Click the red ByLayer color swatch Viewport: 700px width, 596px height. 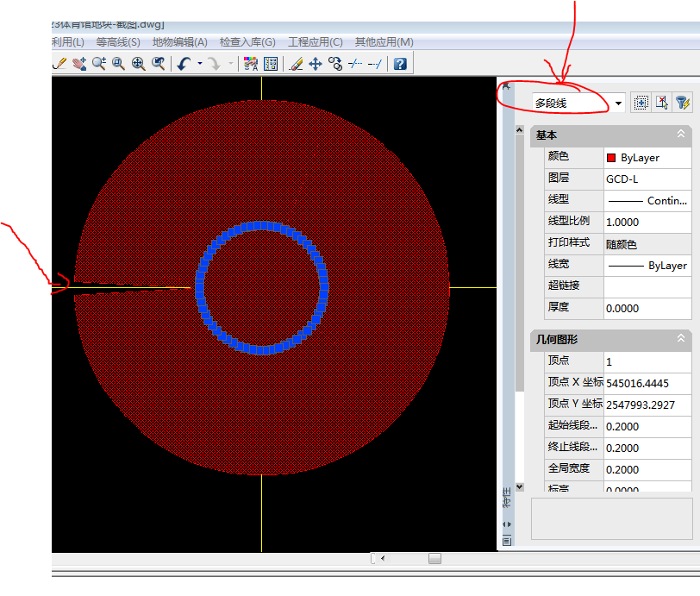pos(611,158)
